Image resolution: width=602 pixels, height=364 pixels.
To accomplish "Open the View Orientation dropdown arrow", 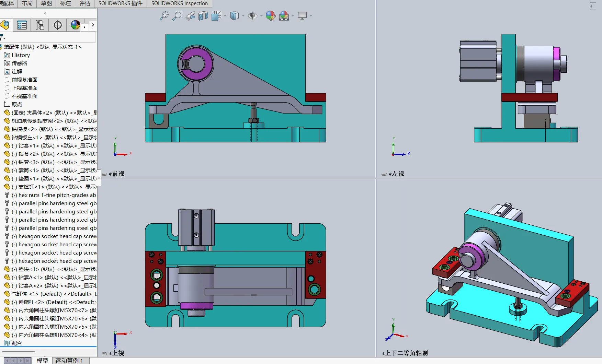I will click(x=225, y=16).
